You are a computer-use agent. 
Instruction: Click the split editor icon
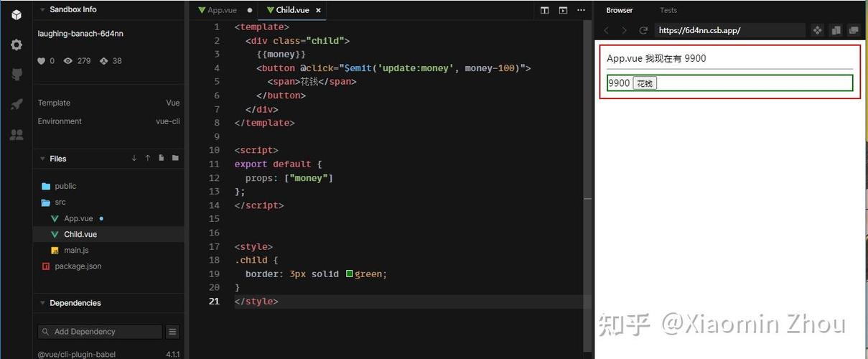point(545,10)
